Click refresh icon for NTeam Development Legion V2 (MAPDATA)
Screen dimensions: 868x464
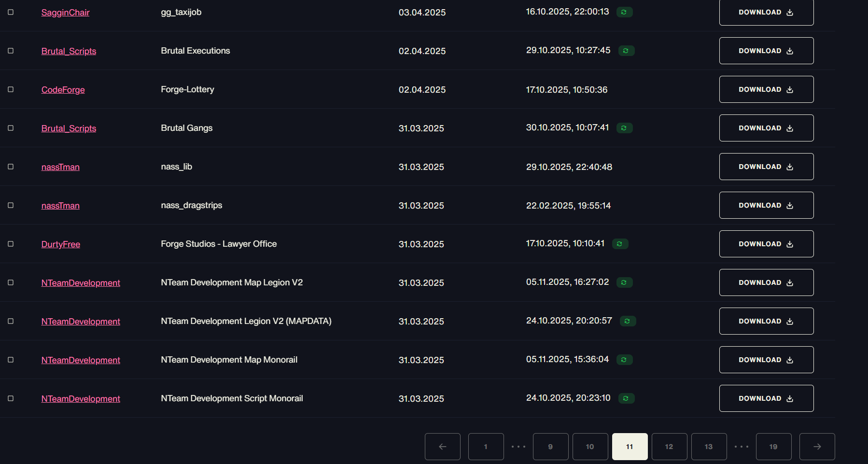[x=628, y=321]
